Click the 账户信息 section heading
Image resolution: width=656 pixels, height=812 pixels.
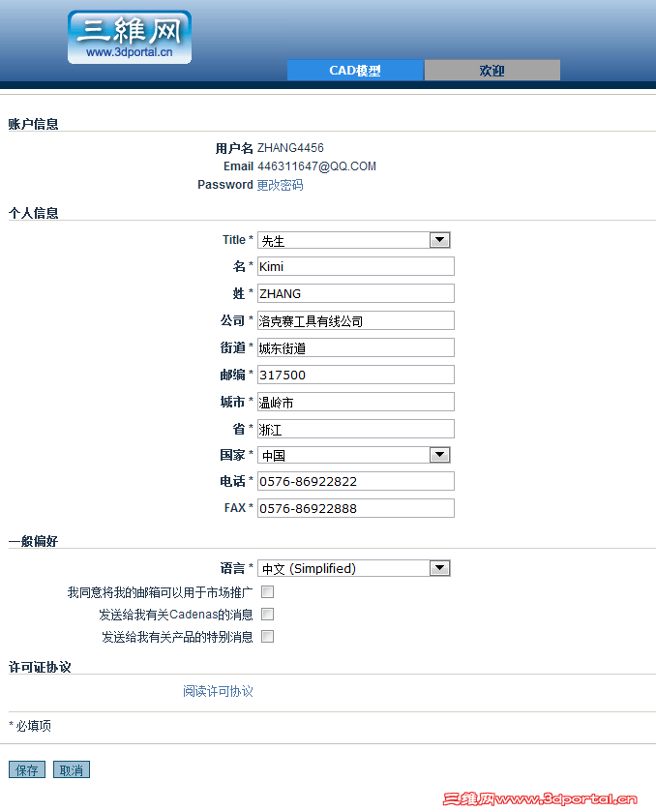point(33,124)
